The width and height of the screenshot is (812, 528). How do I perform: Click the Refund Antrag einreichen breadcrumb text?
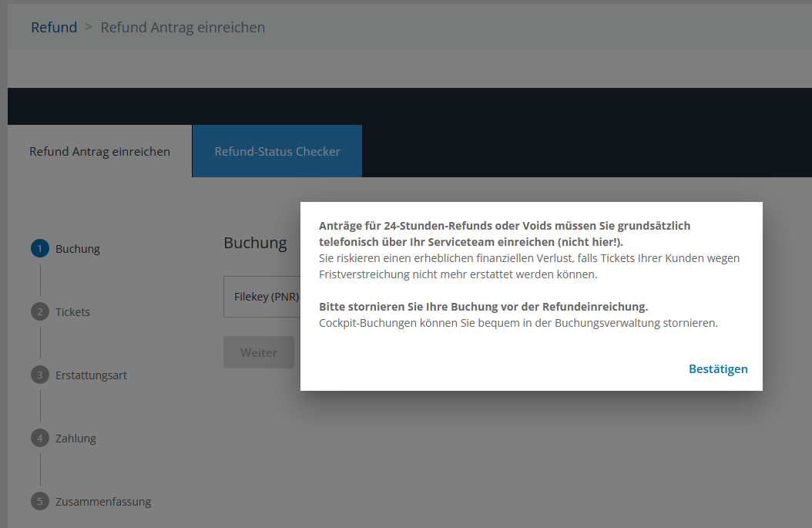[183, 27]
